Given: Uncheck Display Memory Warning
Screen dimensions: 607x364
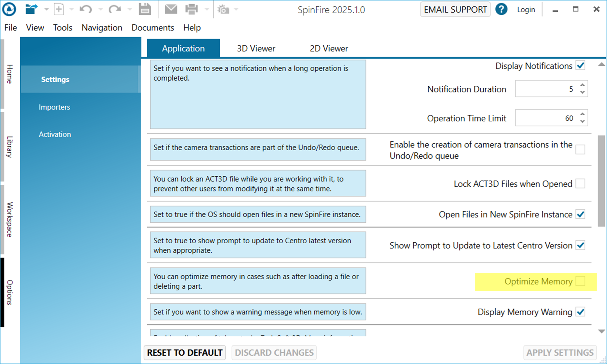Looking at the screenshot, I should (x=580, y=312).
